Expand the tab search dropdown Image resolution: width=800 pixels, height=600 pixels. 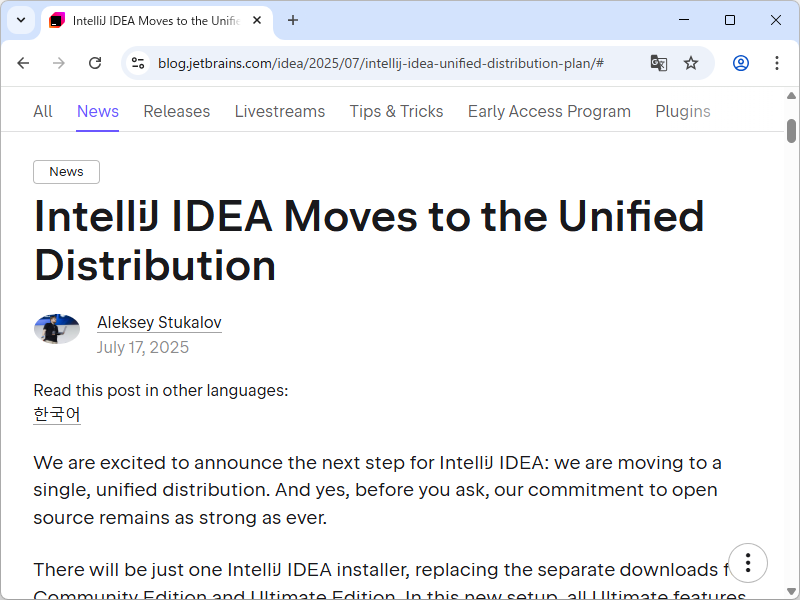tap(21, 20)
